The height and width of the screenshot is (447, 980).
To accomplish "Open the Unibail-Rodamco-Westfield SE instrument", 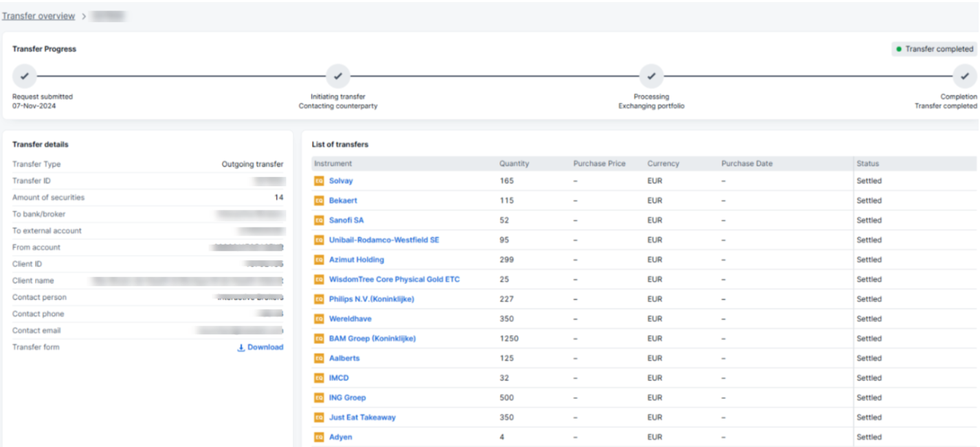I will (x=383, y=240).
